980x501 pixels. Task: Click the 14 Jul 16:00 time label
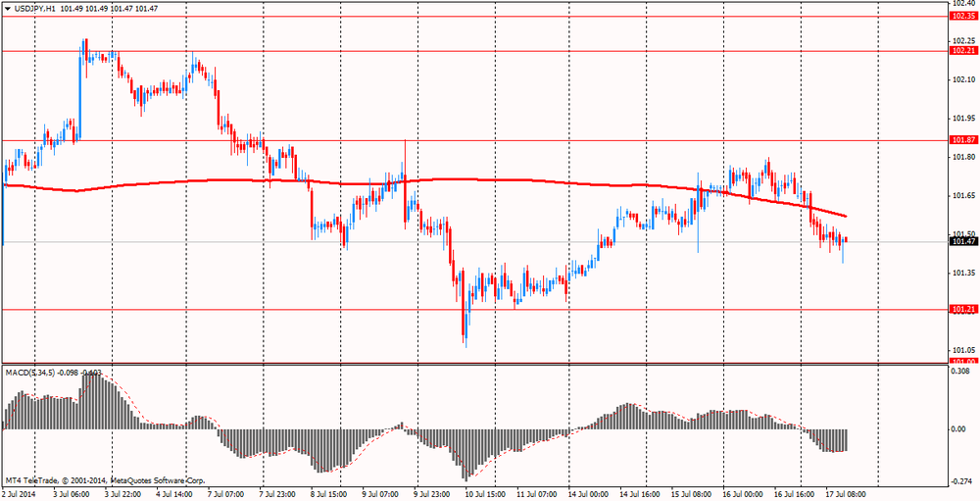pyautogui.click(x=639, y=494)
